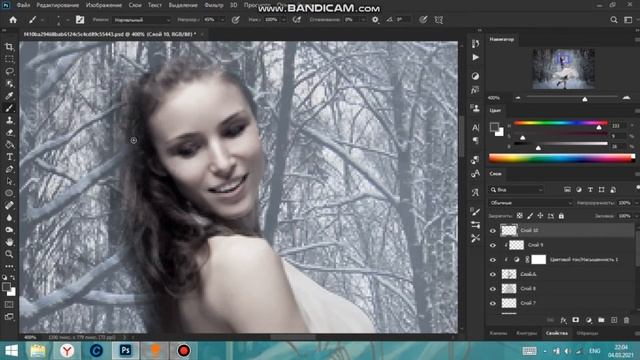Image resolution: width=640 pixels, height=360 pixels.
Task: Create new fill or adjustment layer icon
Action: (589, 320)
